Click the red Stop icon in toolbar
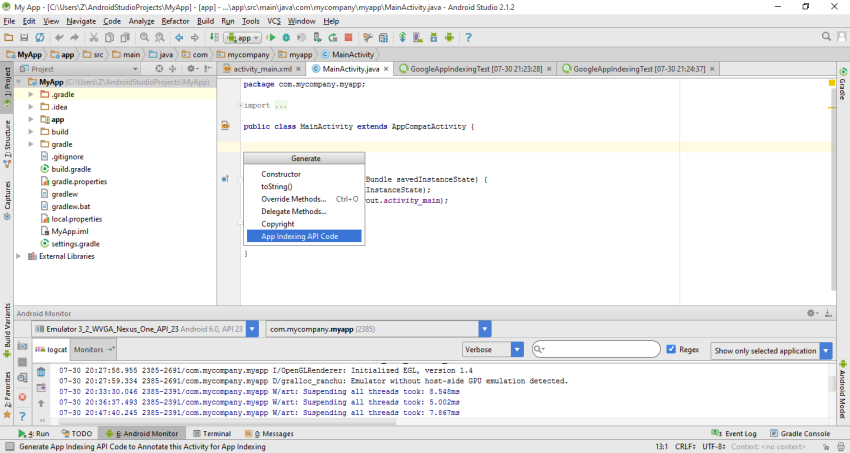Screen dimensions: 850x453 [x=349, y=37]
